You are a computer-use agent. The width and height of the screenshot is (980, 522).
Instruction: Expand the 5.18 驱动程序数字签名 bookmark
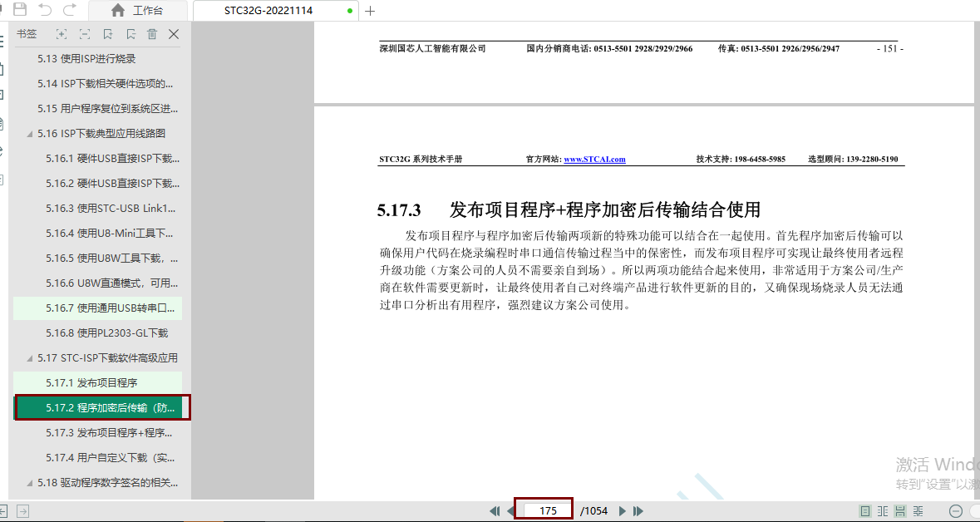(x=30, y=483)
